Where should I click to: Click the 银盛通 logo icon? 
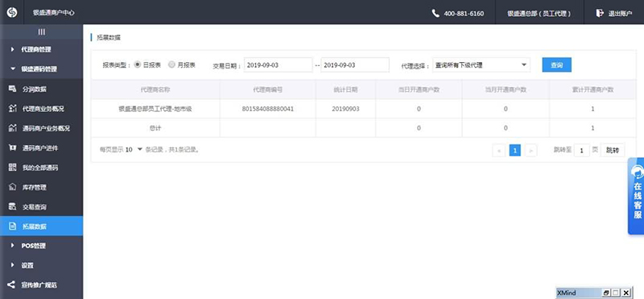(x=12, y=12)
